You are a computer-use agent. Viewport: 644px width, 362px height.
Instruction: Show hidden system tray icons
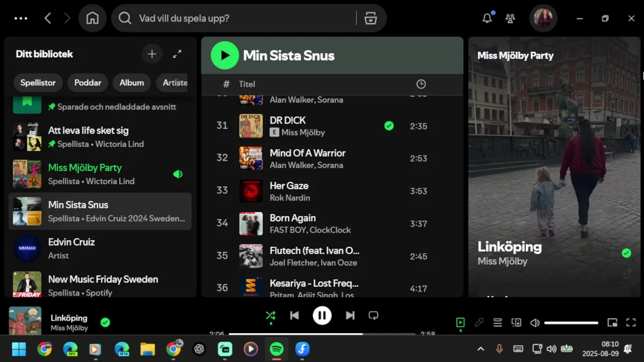(480, 349)
